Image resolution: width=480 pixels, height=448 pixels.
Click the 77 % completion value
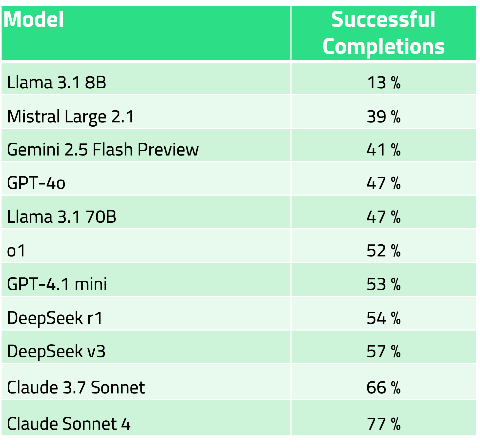click(383, 424)
